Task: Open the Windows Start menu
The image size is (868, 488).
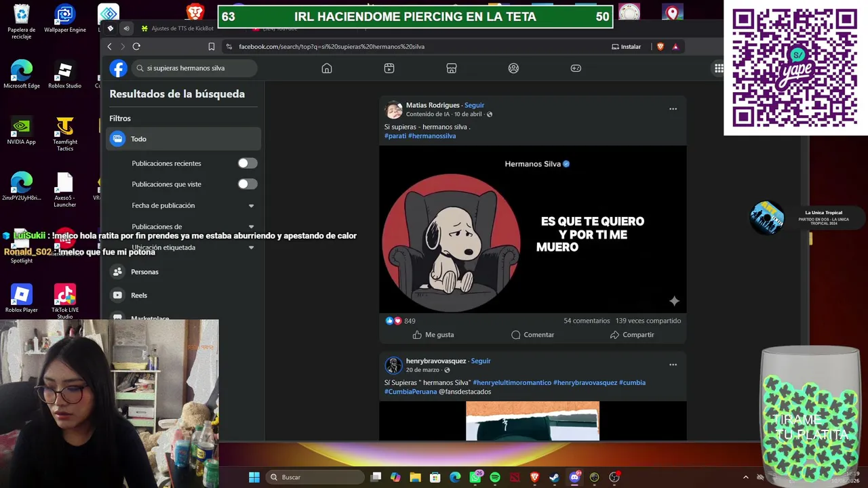Action: point(254,477)
